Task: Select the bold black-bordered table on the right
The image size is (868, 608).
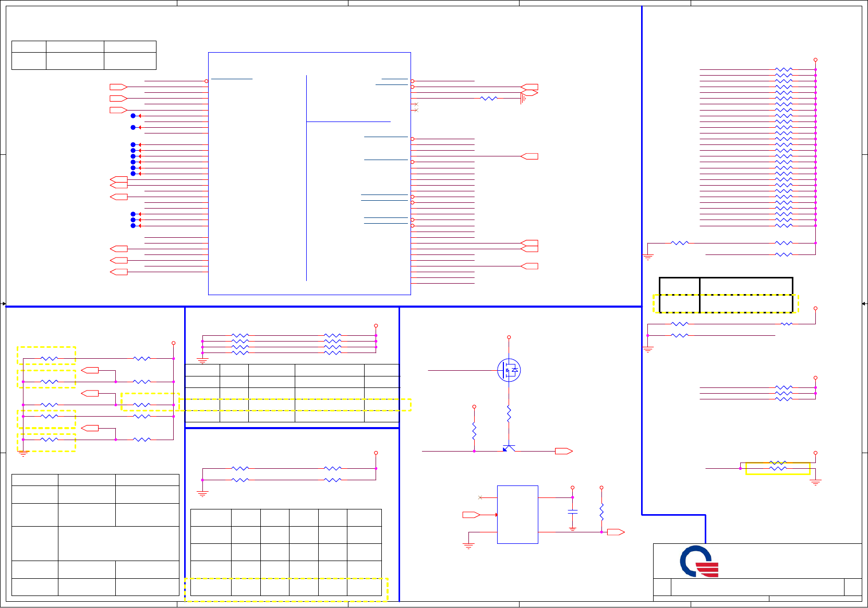Action: pyautogui.click(x=726, y=295)
